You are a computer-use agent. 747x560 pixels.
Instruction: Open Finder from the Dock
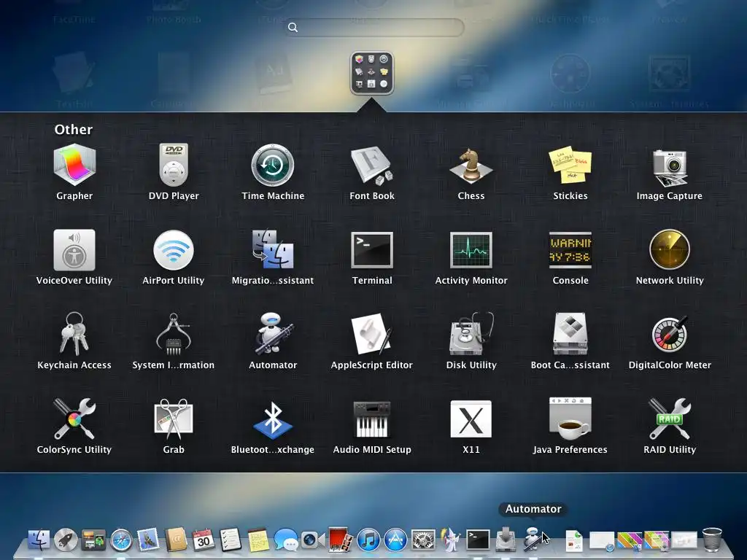coord(39,540)
